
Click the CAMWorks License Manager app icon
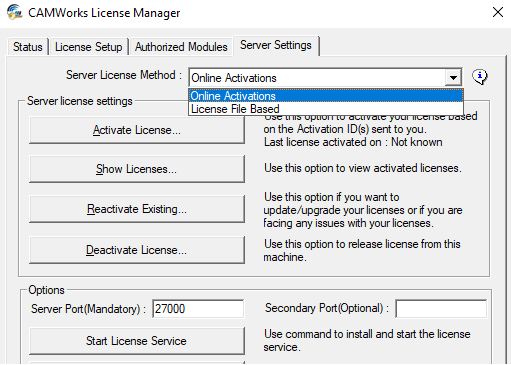tap(14, 13)
